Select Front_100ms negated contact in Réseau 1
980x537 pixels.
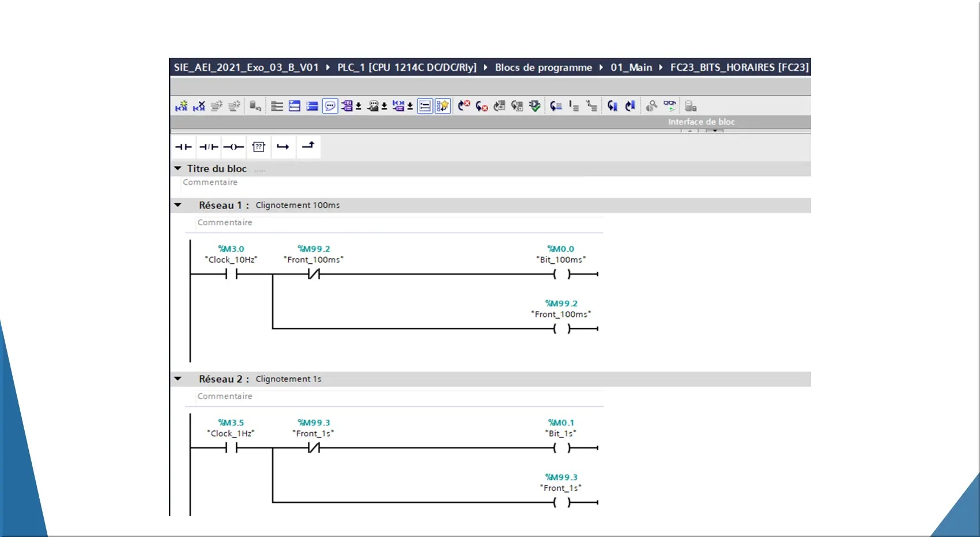pyautogui.click(x=314, y=275)
